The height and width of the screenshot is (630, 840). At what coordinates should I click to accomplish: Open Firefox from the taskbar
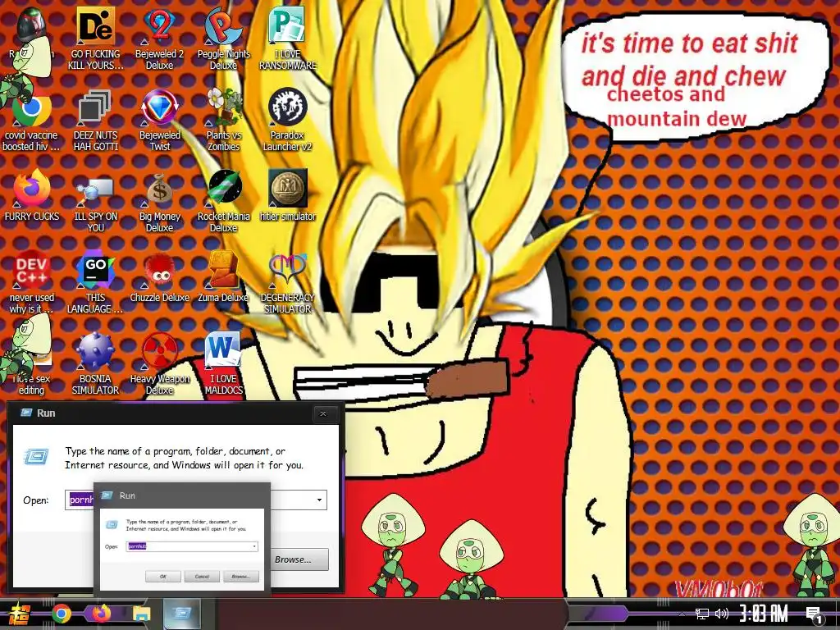(x=101, y=614)
